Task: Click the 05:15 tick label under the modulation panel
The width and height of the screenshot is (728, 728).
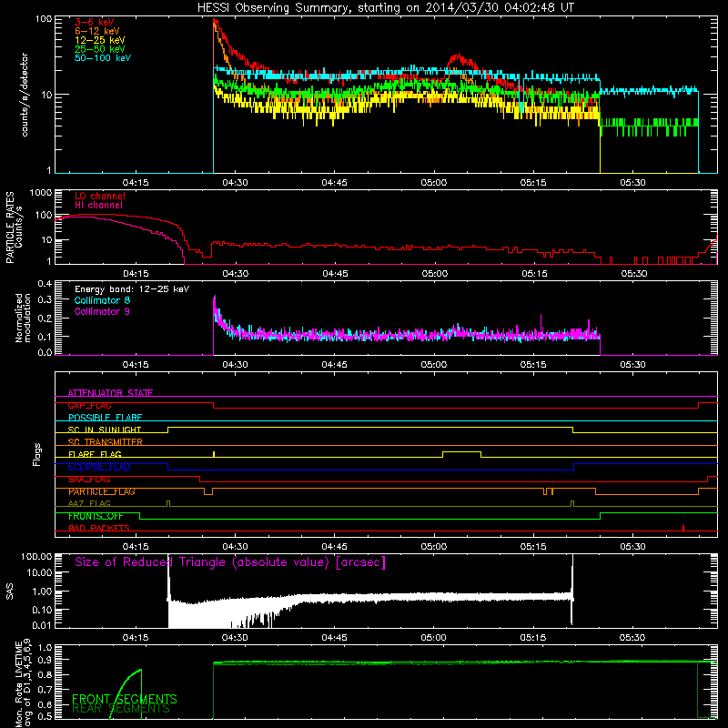Action: pyautogui.click(x=533, y=365)
